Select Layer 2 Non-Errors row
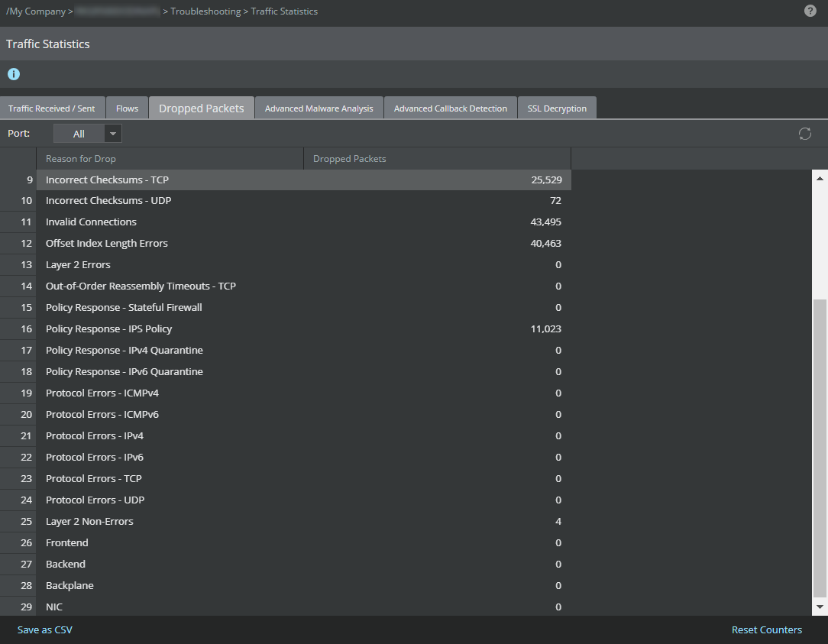This screenshot has height=644, width=828. click(286, 522)
